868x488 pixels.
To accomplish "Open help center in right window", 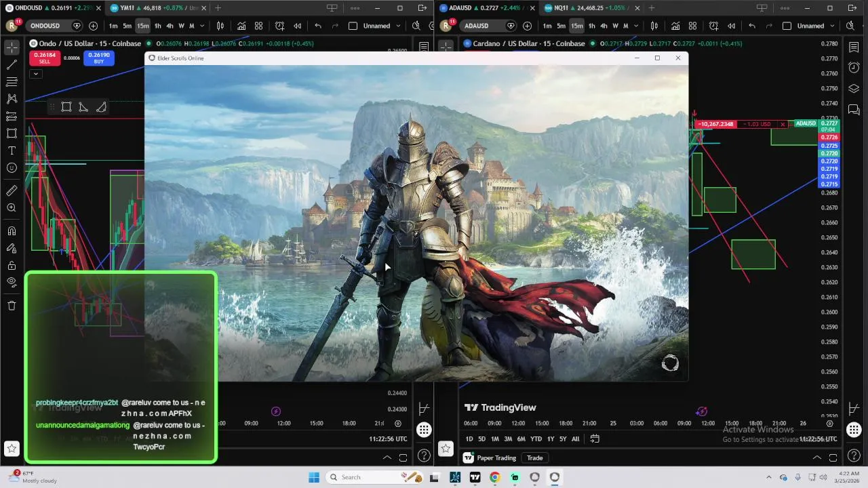I will 854,455.
